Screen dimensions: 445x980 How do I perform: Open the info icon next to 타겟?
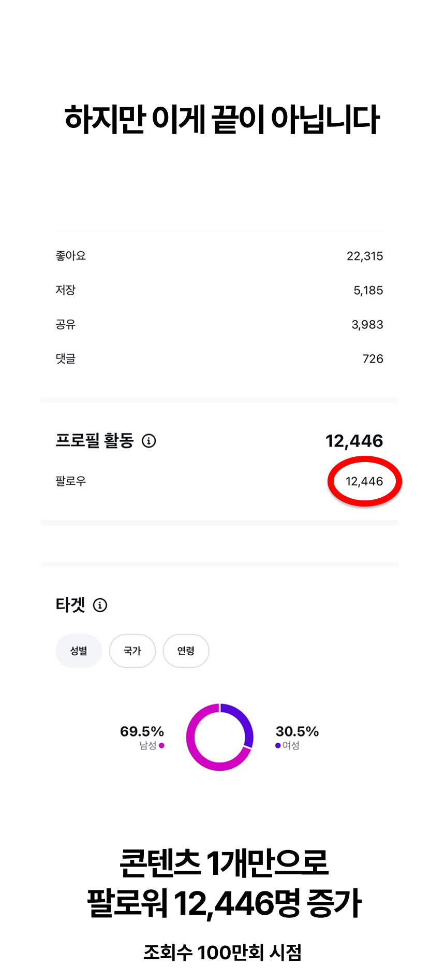(x=100, y=605)
